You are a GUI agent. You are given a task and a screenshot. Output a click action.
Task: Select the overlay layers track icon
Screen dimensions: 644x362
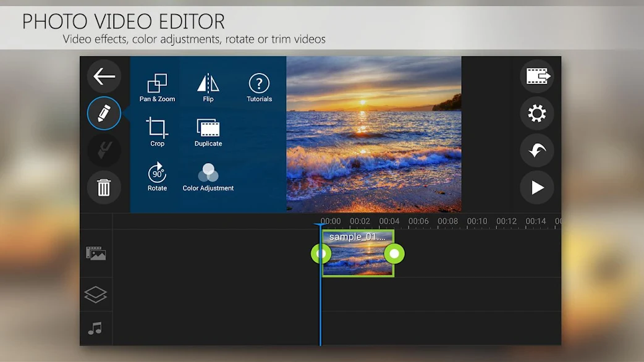(96, 294)
